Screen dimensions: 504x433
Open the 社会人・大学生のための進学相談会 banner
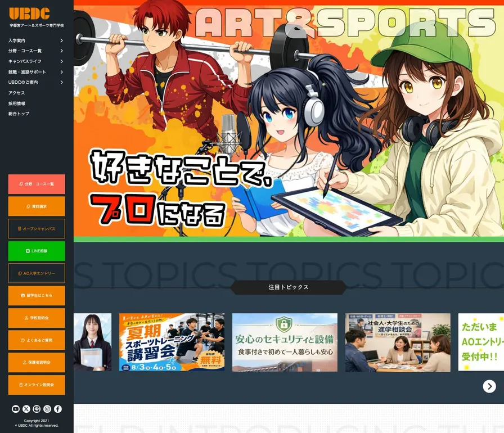(398, 342)
